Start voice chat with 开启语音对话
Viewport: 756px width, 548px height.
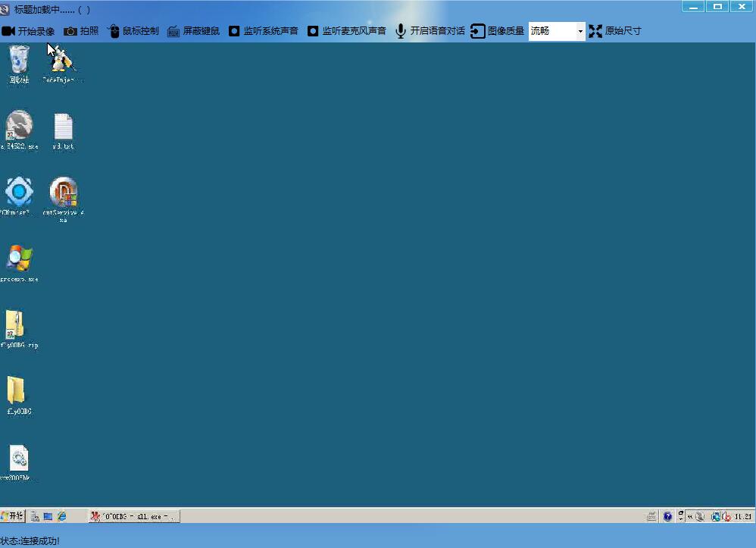pos(430,31)
